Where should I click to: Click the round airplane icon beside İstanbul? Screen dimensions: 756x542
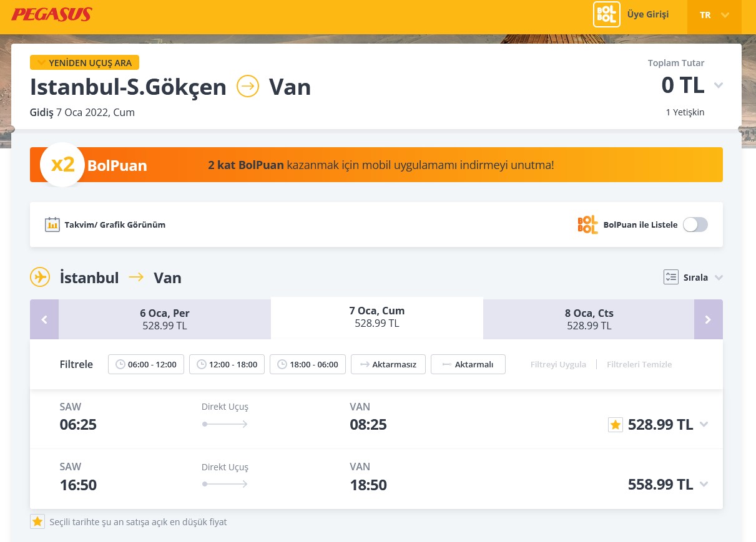[x=40, y=277]
